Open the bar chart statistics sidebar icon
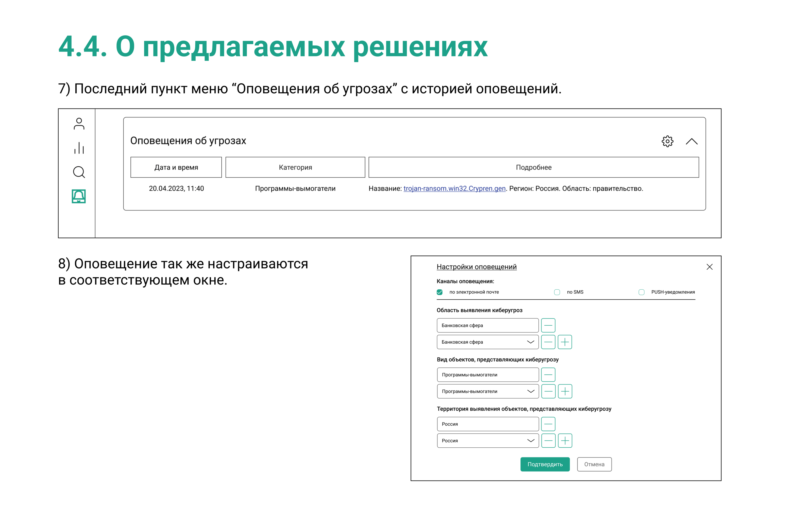 pyautogui.click(x=79, y=148)
